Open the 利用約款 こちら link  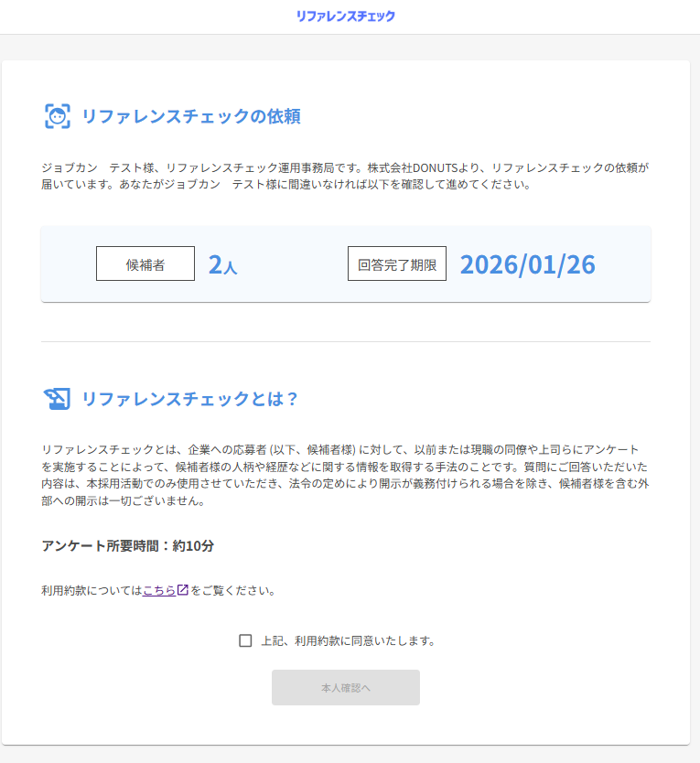159,590
